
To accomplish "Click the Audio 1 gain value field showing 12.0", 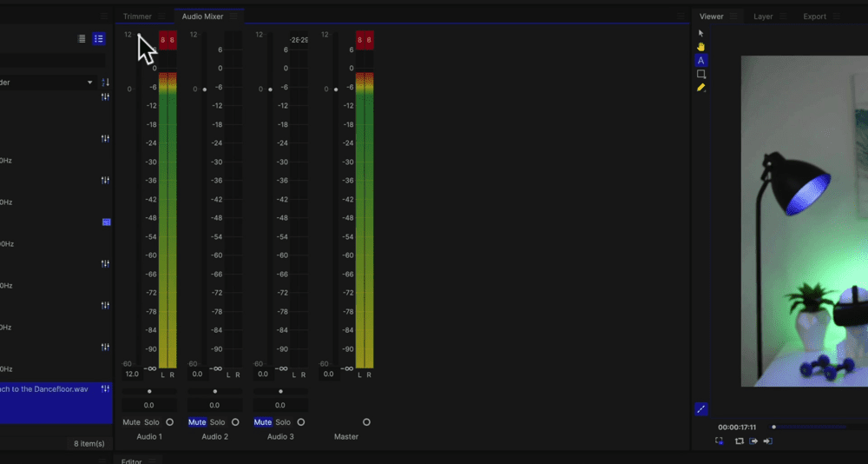I will click(x=132, y=375).
